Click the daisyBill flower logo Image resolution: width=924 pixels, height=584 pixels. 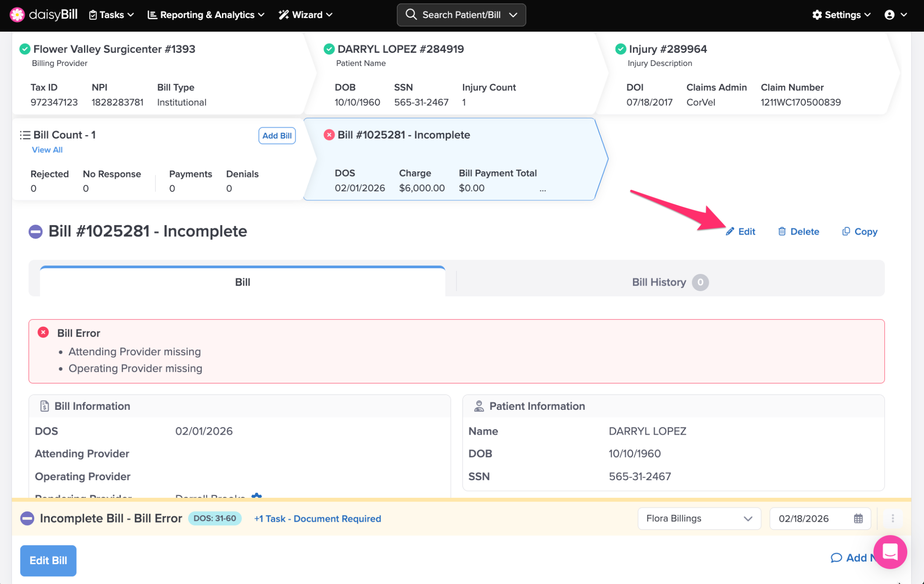[x=17, y=14]
